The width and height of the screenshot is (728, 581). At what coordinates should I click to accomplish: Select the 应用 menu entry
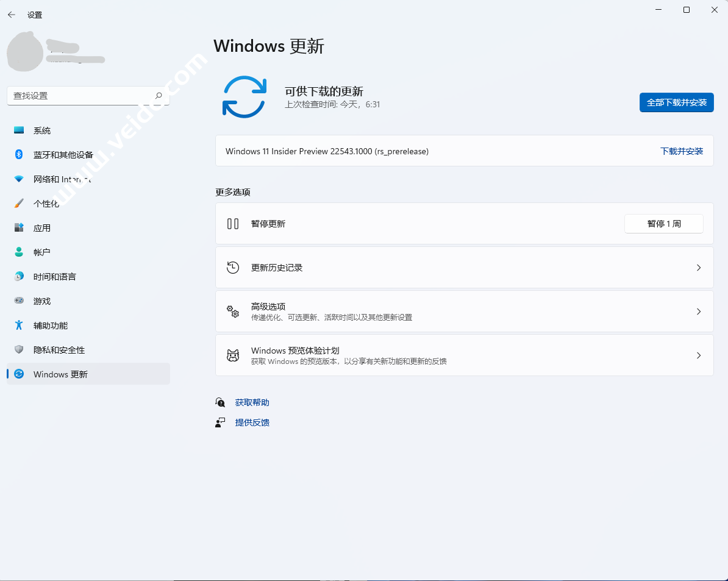pyautogui.click(x=18, y=227)
